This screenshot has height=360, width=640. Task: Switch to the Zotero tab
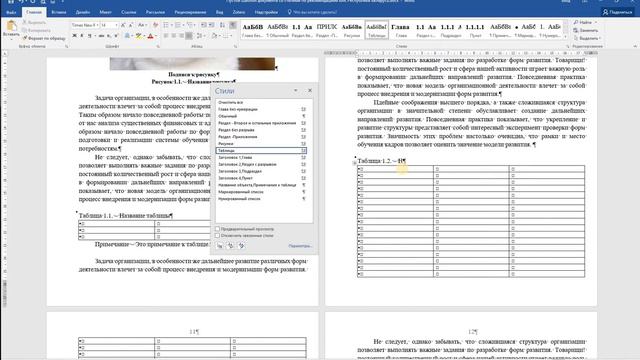[x=239, y=12]
